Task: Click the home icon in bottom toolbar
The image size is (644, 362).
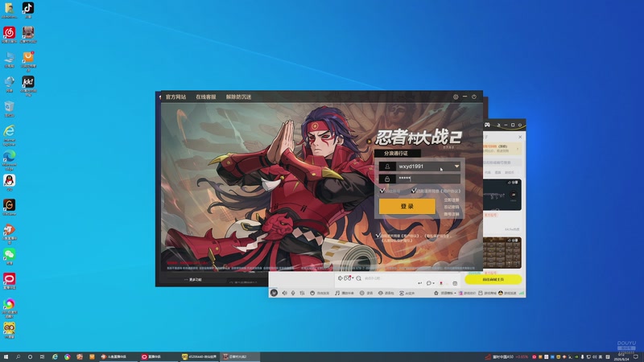Action: pyautogui.click(x=436, y=293)
